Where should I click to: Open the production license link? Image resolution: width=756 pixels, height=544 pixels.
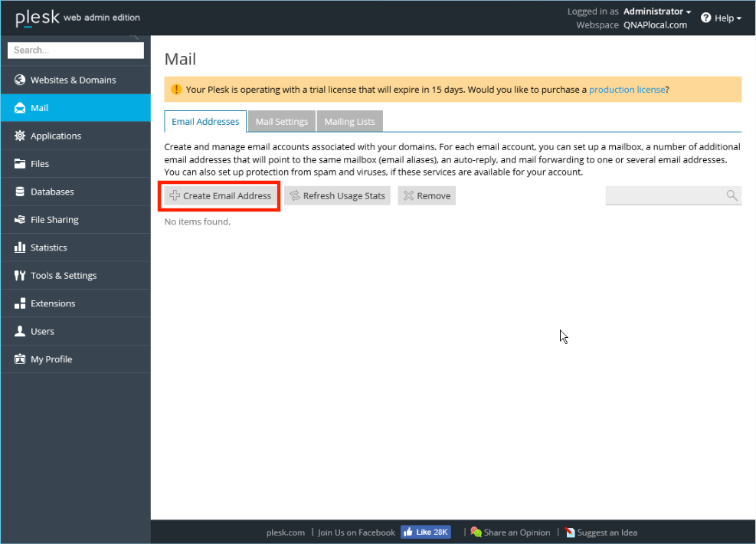(627, 90)
